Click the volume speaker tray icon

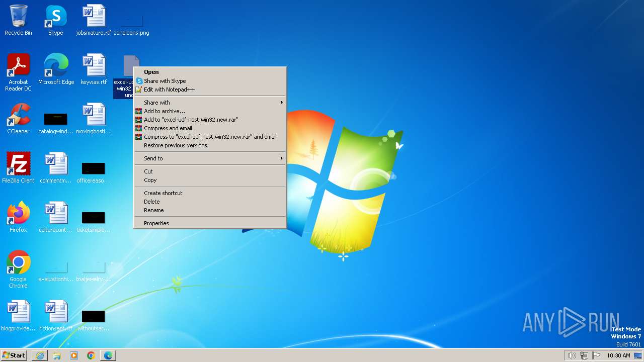572,355
